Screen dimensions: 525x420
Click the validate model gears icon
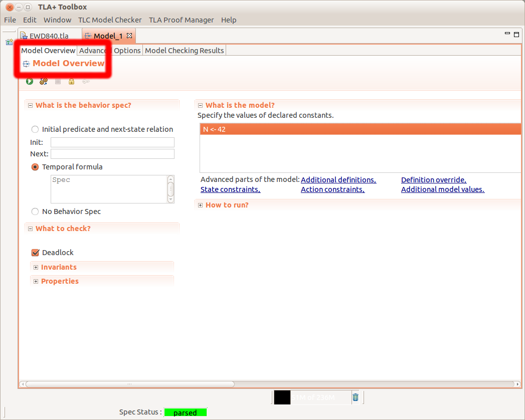point(44,81)
